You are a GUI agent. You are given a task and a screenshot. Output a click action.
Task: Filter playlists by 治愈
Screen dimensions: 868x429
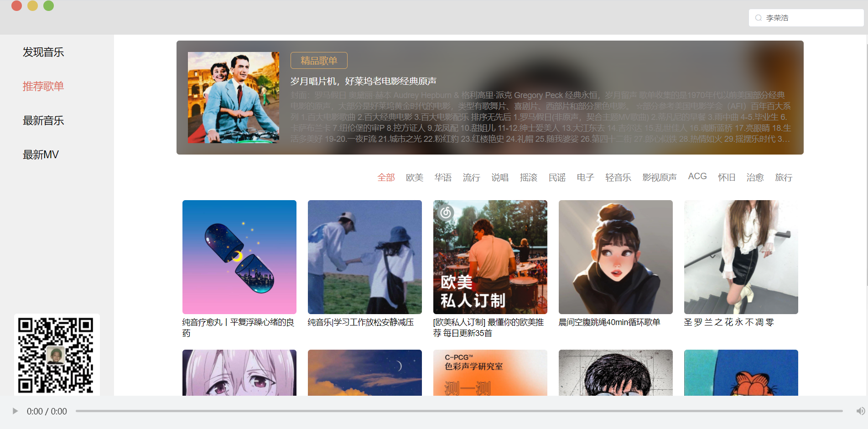click(x=755, y=177)
